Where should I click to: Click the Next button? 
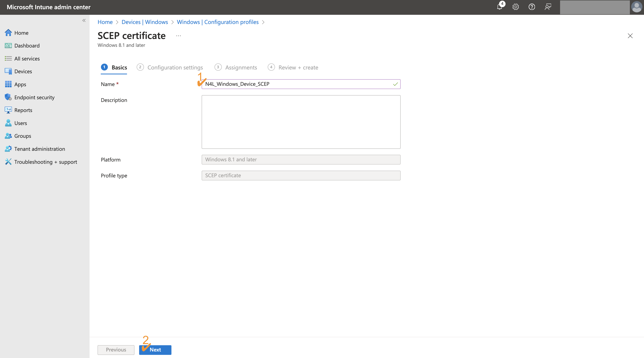(155, 350)
